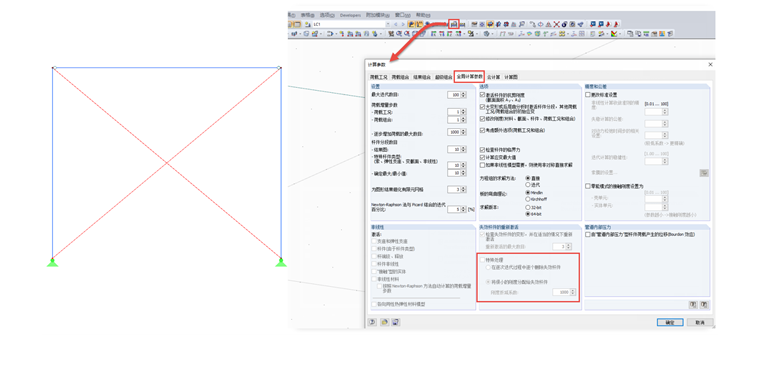Enable the Bourdon effect pipe pressure checkbox
This screenshot has width=760, height=376.
(588, 234)
